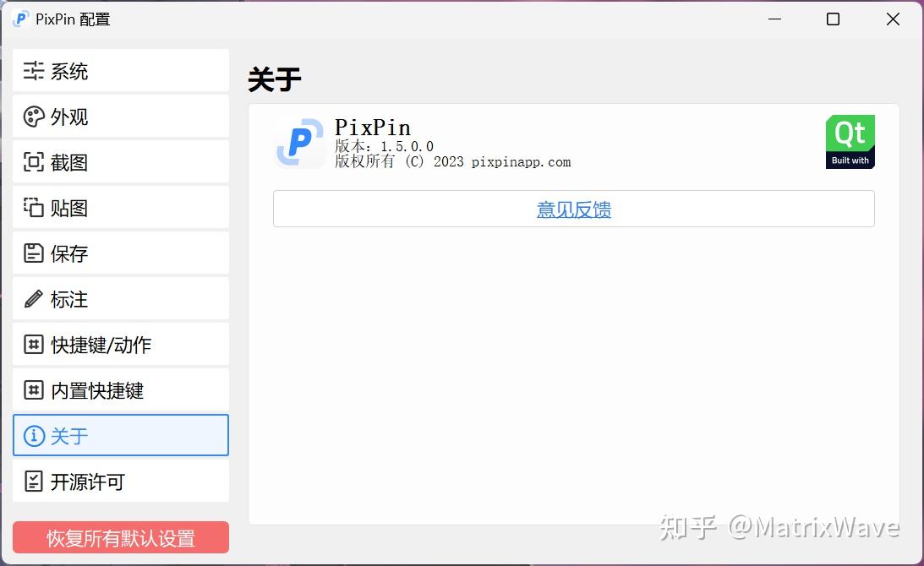924x566 pixels.
Task: Click the 标注 pencil icon
Action: pos(34,298)
